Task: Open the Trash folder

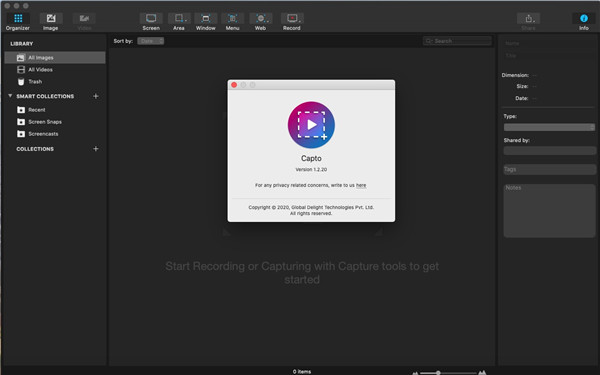Action: (55, 82)
